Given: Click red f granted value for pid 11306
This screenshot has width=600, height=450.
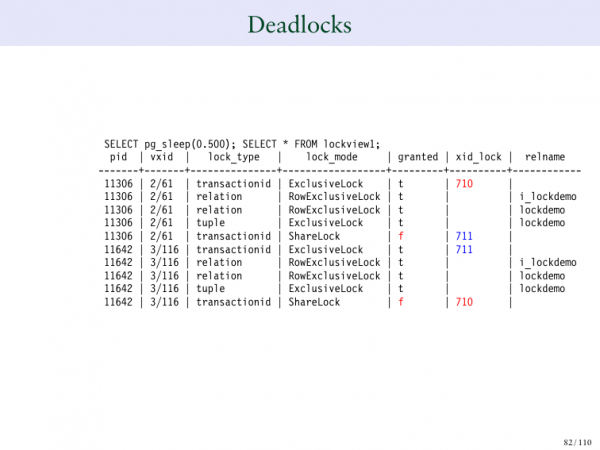Looking at the screenshot, I should click(x=400, y=236).
